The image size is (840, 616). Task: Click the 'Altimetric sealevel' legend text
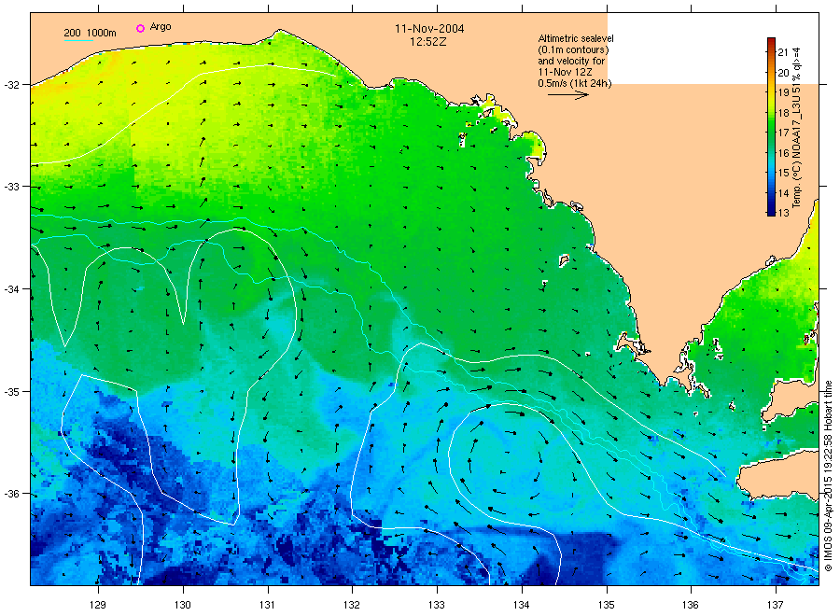(576, 38)
